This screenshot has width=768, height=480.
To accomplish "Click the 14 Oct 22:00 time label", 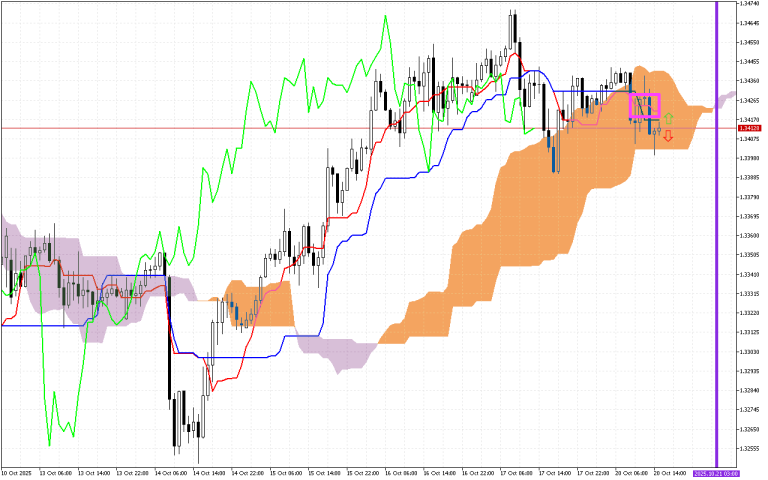I will pos(247,474).
